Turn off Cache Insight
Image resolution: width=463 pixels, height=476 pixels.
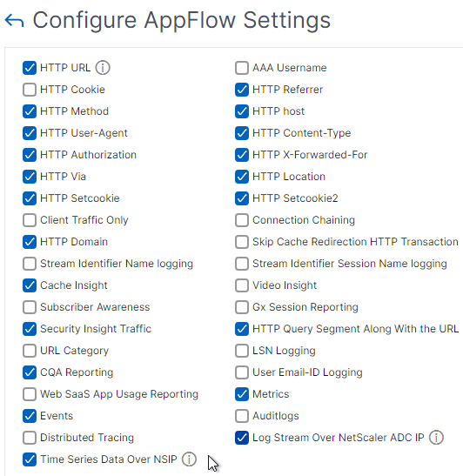(30, 285)
